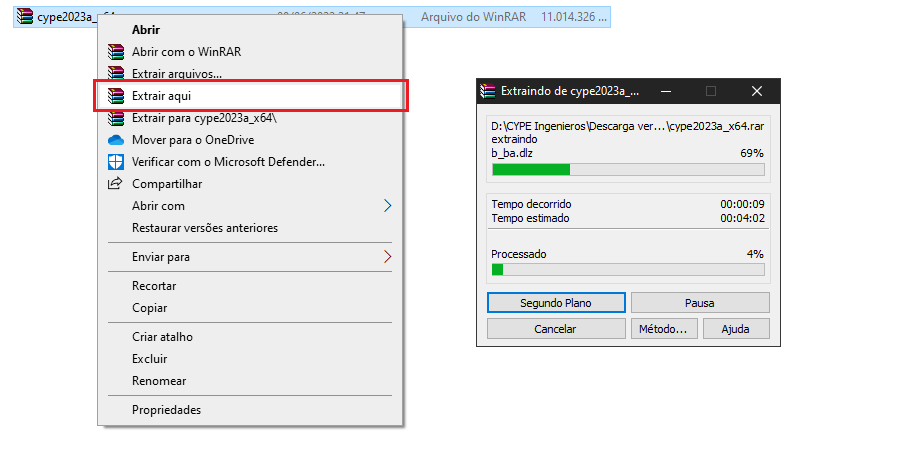Cancel extraction with the Cancelar button
The height and width of the screenshot is (452, 900).
556,329
